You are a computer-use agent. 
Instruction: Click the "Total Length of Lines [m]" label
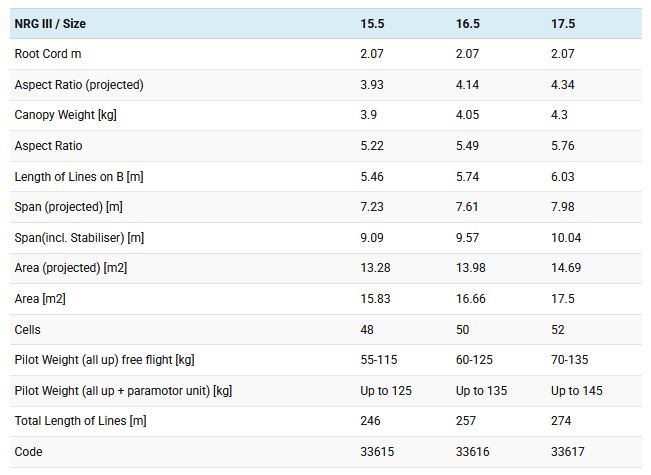click(x=80, y=421)
